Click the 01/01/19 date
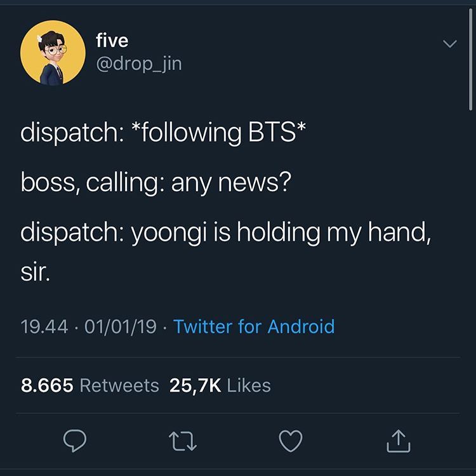This screenshot has height=476, width=476. pos(121,327)
